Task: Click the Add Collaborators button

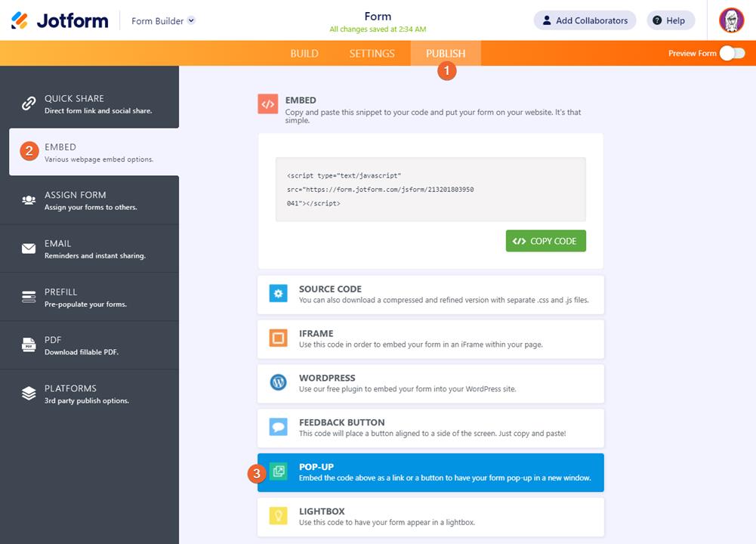Action: 585,20
